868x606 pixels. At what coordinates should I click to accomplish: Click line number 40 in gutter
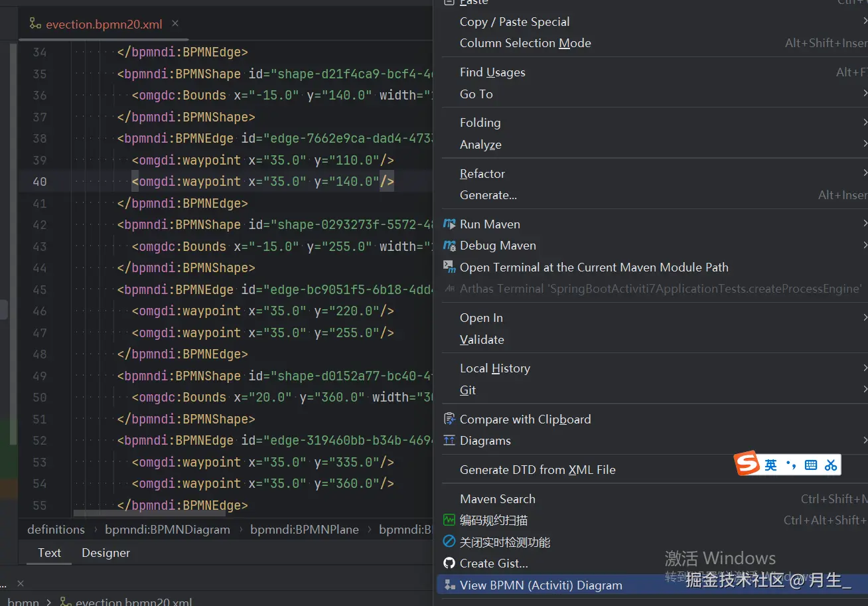pos(40,182)
